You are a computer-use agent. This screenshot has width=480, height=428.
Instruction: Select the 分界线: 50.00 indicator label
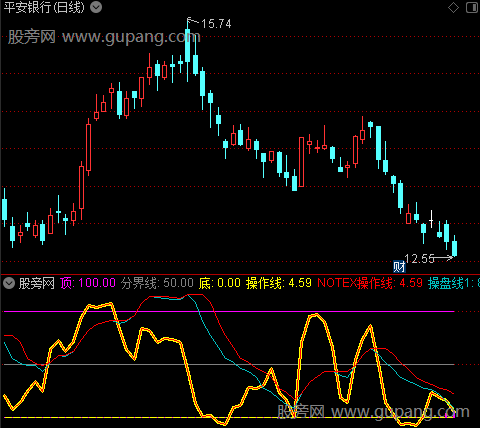coord(157,283)
